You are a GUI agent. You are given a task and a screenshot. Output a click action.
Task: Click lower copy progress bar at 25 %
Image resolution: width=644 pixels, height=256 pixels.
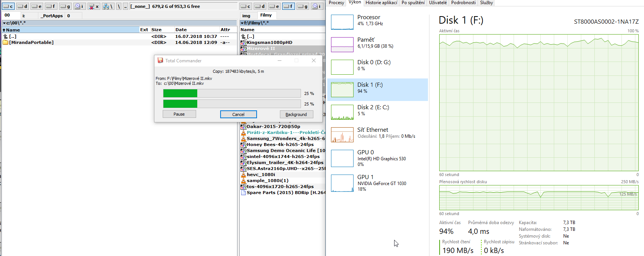[x=232, y=104]
